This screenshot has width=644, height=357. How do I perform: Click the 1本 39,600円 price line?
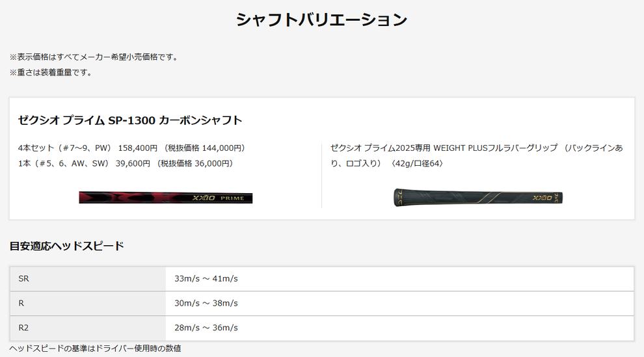(x=126, y=163)
